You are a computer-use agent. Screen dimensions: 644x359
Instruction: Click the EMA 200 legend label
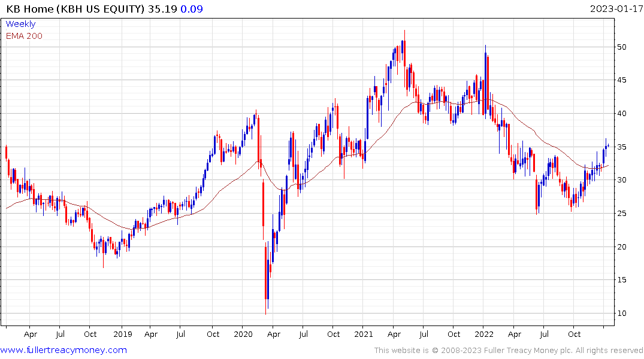pos(24,36)
